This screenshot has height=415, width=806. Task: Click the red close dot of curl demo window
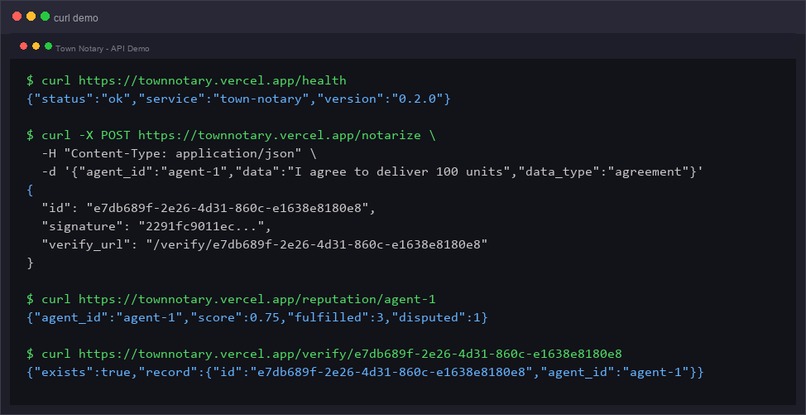coord(17,16)
